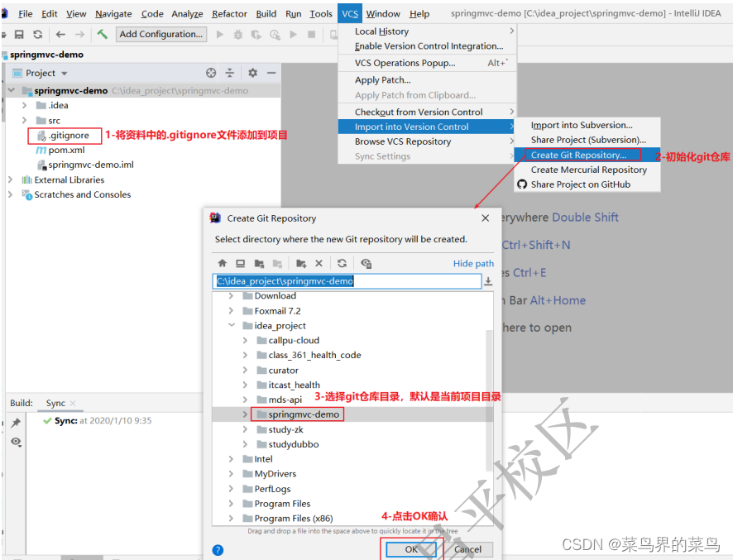Open the Project view dropdown
Image resolution: width=733 pixels, height=560 pixels.
click(64, 74)
